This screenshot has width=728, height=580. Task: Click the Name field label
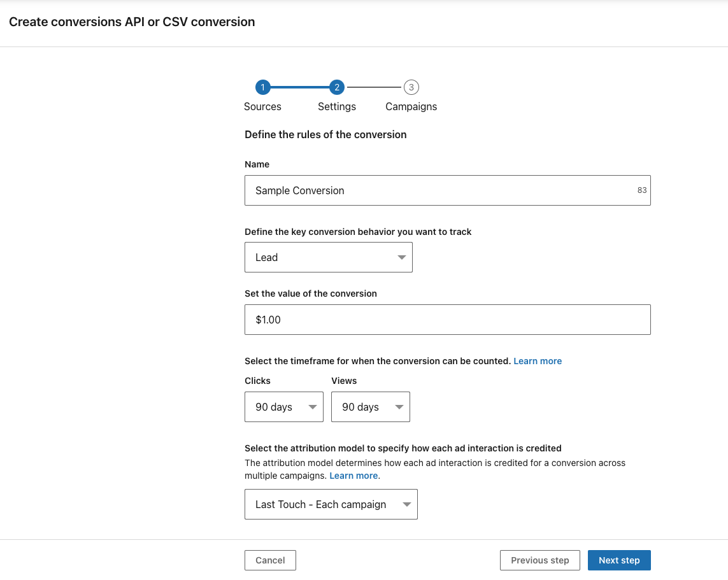[x=257, y=164]
